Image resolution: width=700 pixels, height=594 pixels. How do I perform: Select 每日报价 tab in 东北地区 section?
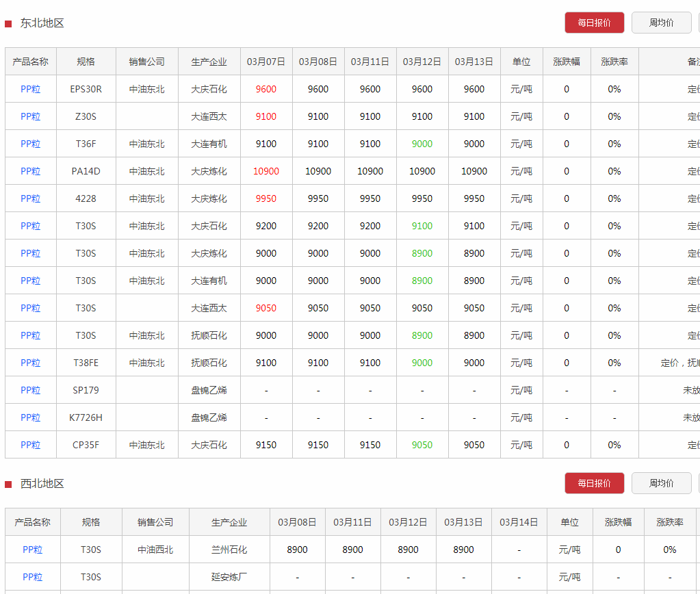tap(594, 23)
